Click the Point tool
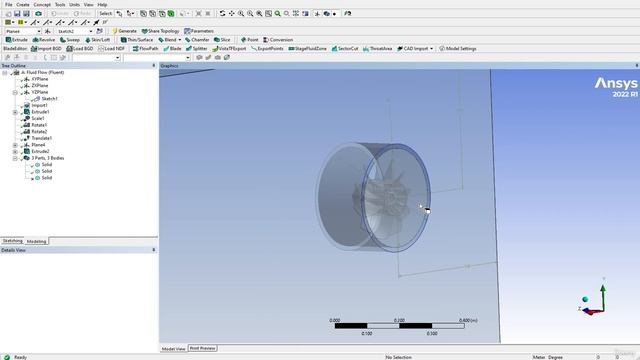The width and height of the screenshot is (640, 360). 249,40
